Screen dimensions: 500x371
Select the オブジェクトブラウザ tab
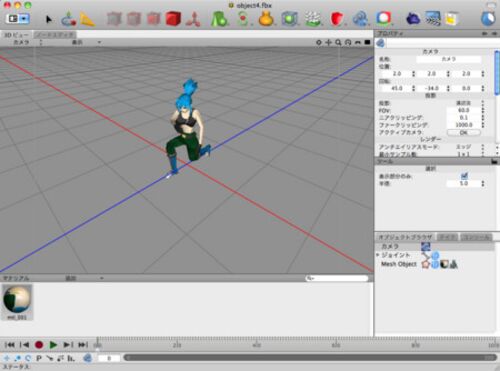pos(405,237)
